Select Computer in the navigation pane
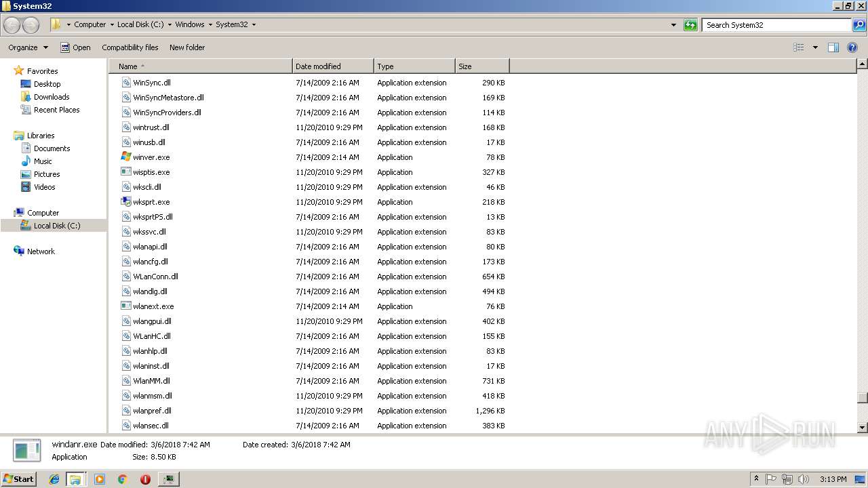This screenshot has width=868, height=488. pos(43,213)
